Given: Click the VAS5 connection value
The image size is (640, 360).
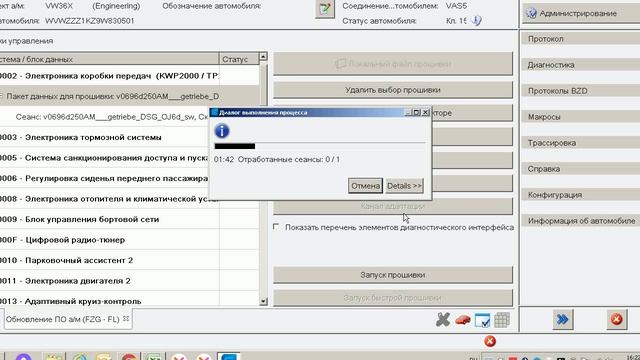Looking at the screenshot, I should [456, 6].
